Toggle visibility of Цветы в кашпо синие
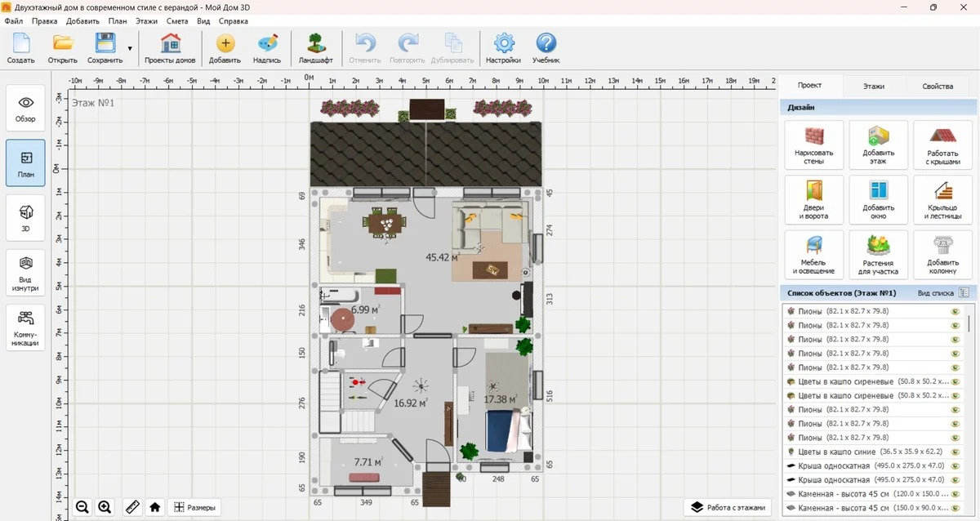The image size is (980, 521). 954,452
